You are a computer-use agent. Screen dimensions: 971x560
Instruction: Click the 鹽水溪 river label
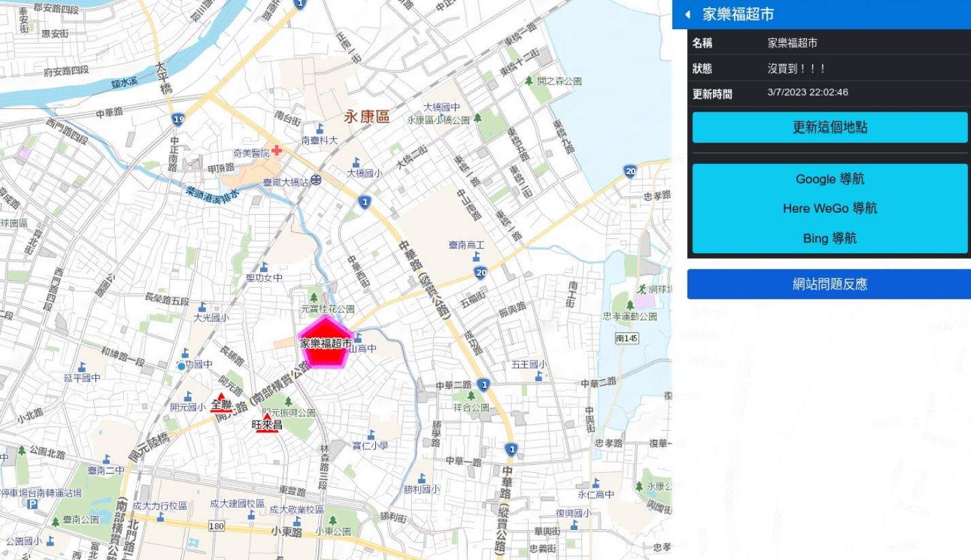point(125,82)
